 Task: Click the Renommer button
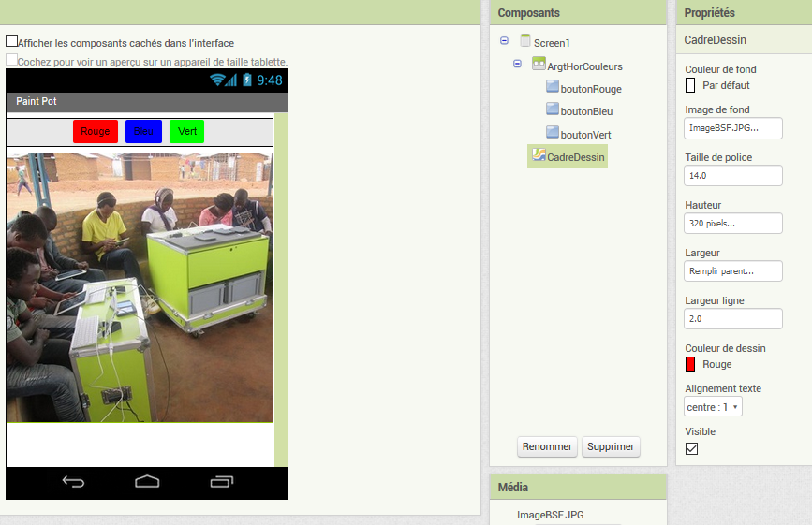[x=547, y=446]
